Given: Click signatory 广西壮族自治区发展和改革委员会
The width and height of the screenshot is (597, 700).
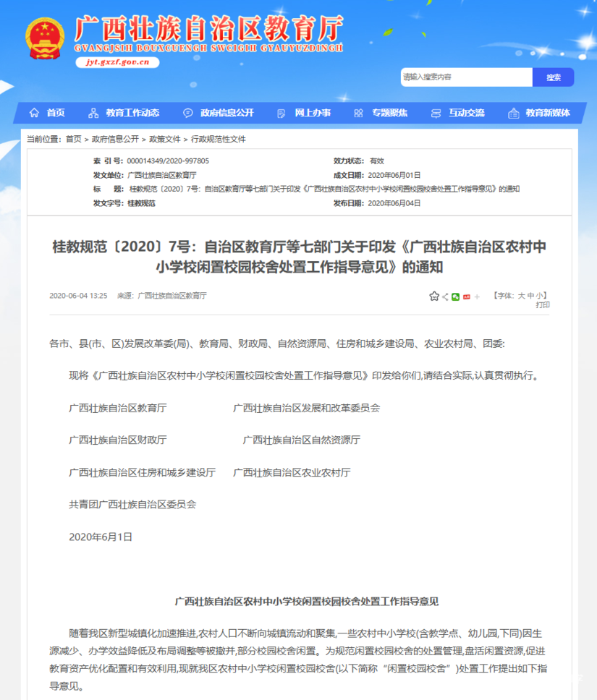Looking at the screenshot, I should pyautogui.click(x=307, y=408).
